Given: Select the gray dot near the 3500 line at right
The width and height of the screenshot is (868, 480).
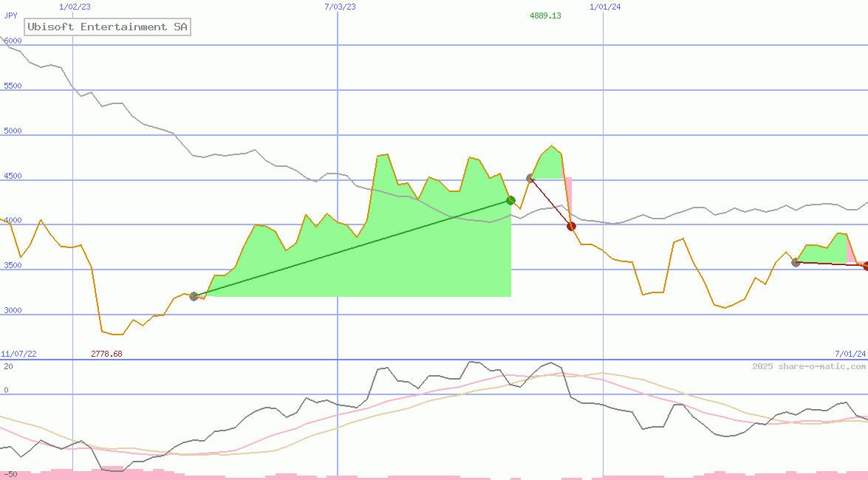Looking at the screenshot, I should 796,262.
